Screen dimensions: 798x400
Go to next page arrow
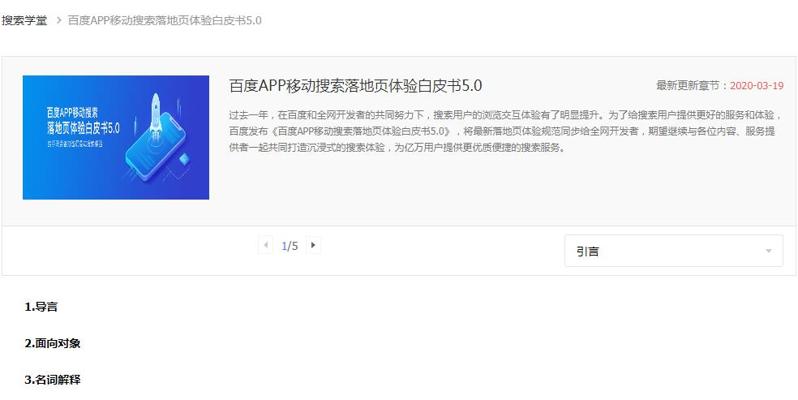point(313,245)
